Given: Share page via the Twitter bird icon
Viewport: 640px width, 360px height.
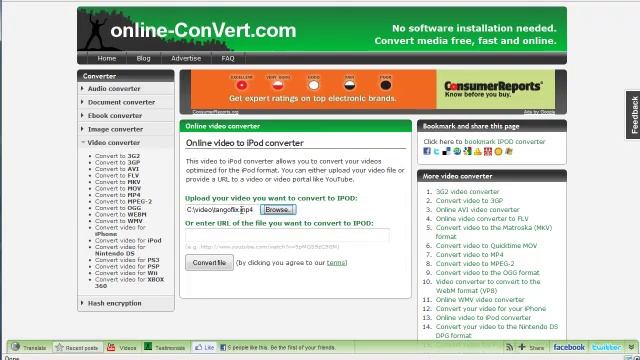Looking at the screenshot, I should pyautogui.click(x=437, y=151).
